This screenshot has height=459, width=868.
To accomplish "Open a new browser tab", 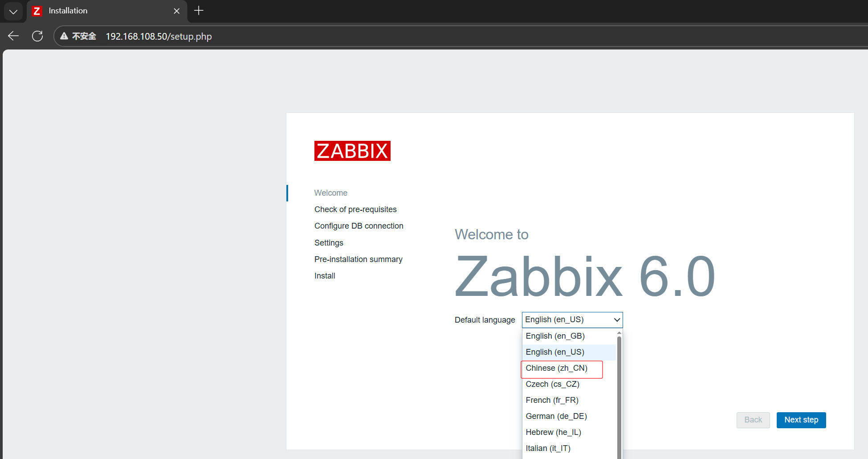I will 199,11.
